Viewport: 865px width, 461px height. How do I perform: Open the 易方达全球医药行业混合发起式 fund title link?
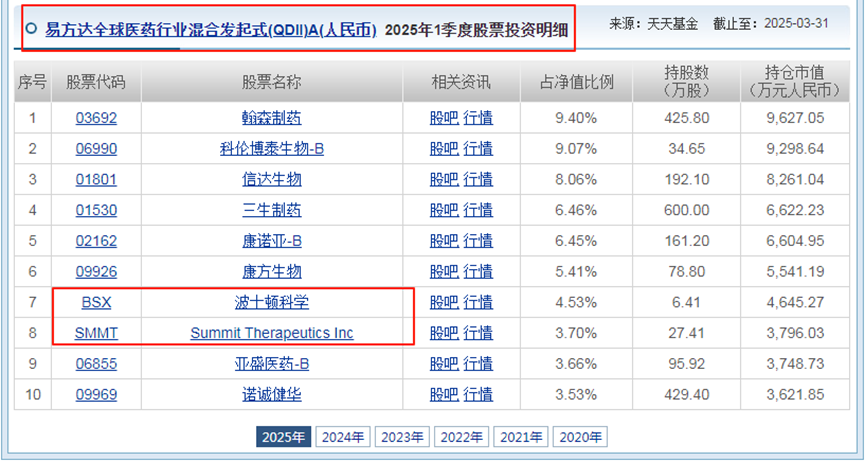[x=211, y=30]
